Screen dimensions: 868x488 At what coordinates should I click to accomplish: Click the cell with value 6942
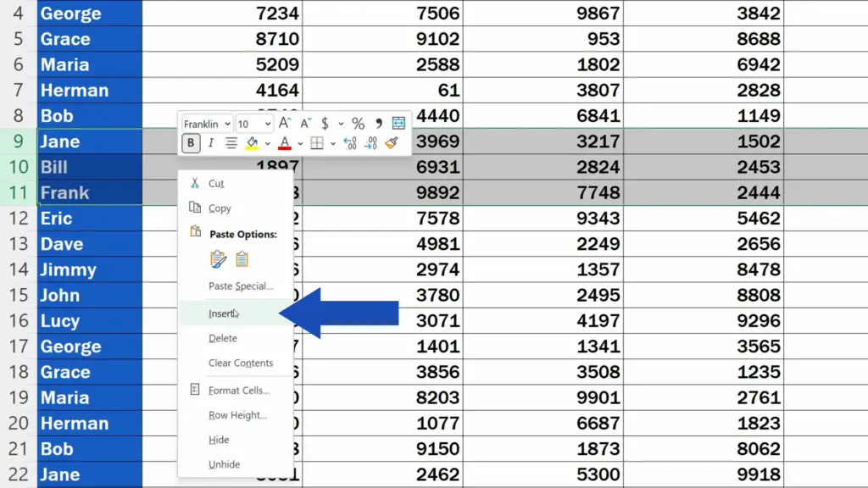click(x=704, y=64)
